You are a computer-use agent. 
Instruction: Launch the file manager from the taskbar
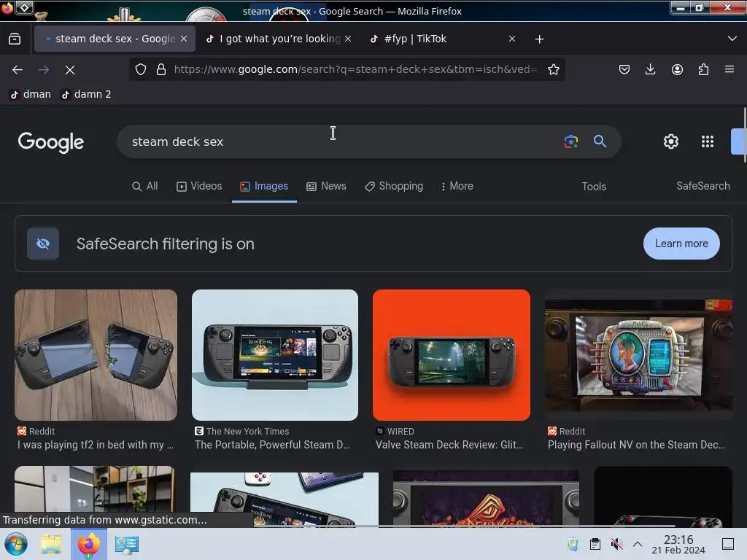51,544
